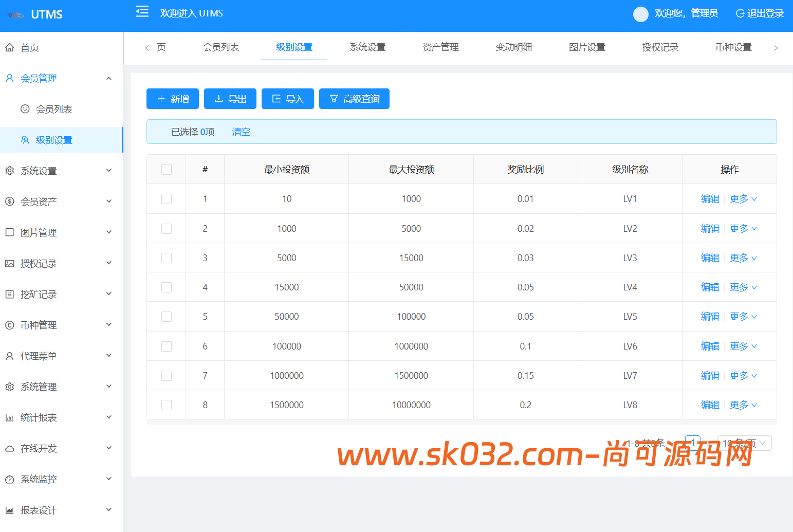Click the 新增 add button
The width and height of the screenshot is (793, 532).
(173, 99)
